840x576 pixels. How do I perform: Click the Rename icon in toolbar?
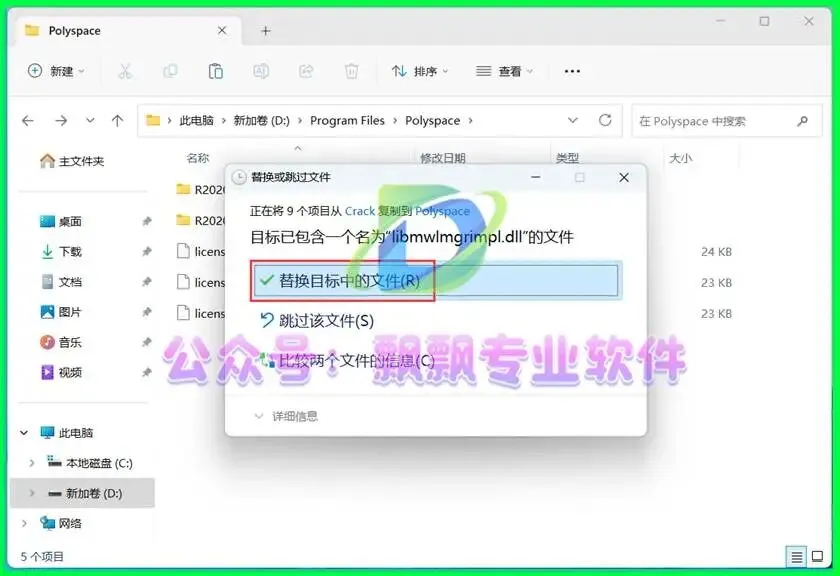(x=261, y=71)
